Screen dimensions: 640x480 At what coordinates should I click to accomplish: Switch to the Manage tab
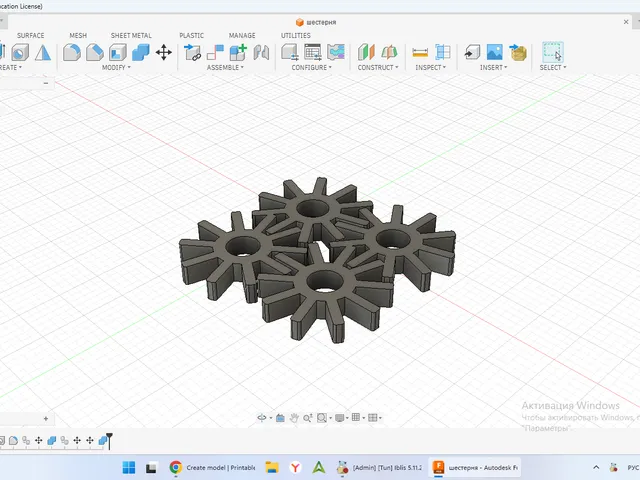242,36
